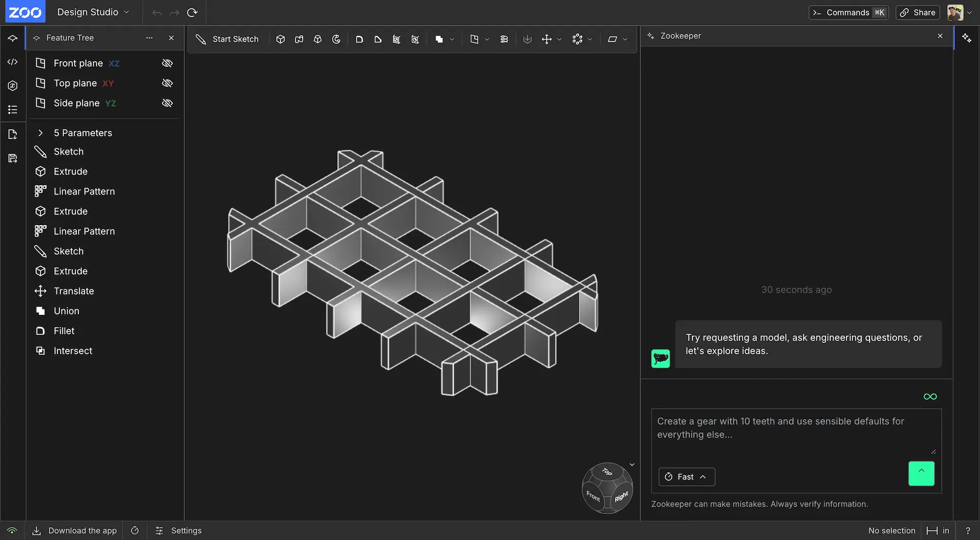Activate the Fillet tool
This screenshot has width=980, height=540.
click(x=359, y=39)
